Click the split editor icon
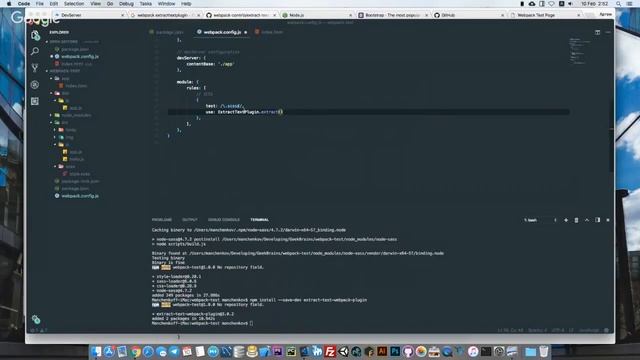The height and width of the screenshot is (360, 640). point(598,32)
